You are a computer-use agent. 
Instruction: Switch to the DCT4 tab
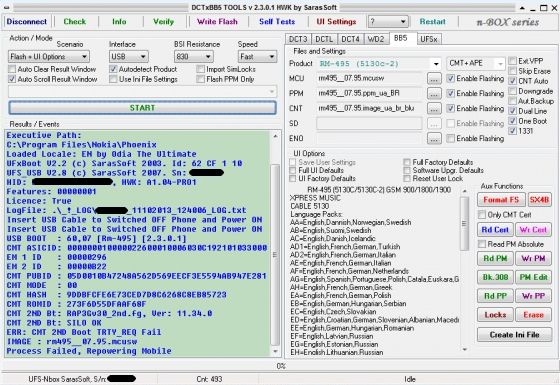tap(350, 39)
